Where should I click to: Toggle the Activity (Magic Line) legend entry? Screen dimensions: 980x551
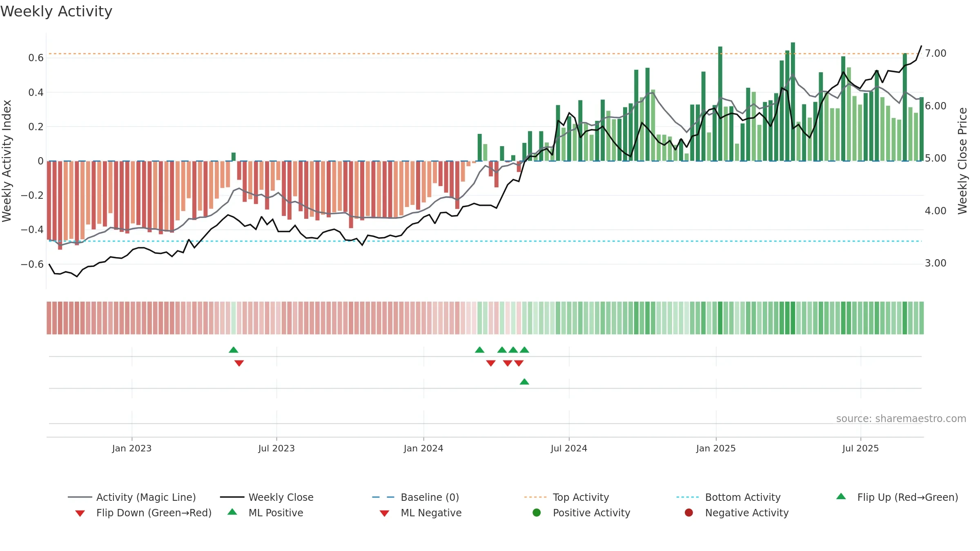[132, 497]
